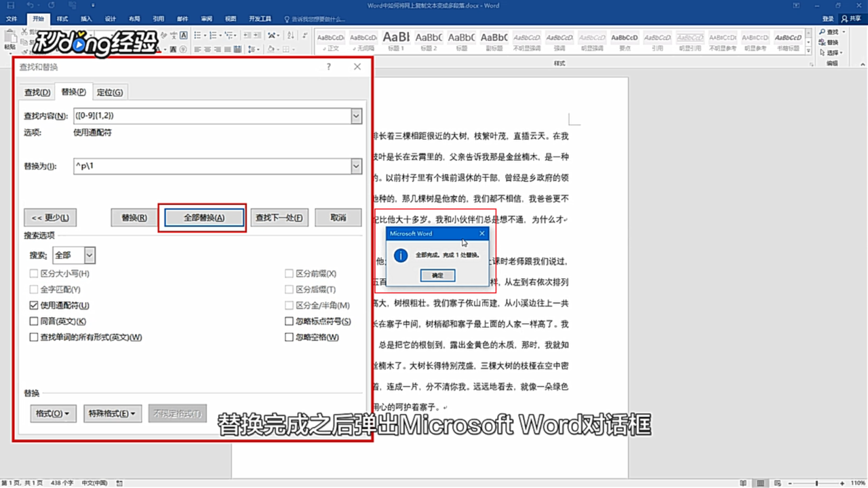The height and width of the screenshot is (488, 868).
Task: Check 忽略空格 (ignore whitespace) checkbox
Action: click(x=290, y=337)
